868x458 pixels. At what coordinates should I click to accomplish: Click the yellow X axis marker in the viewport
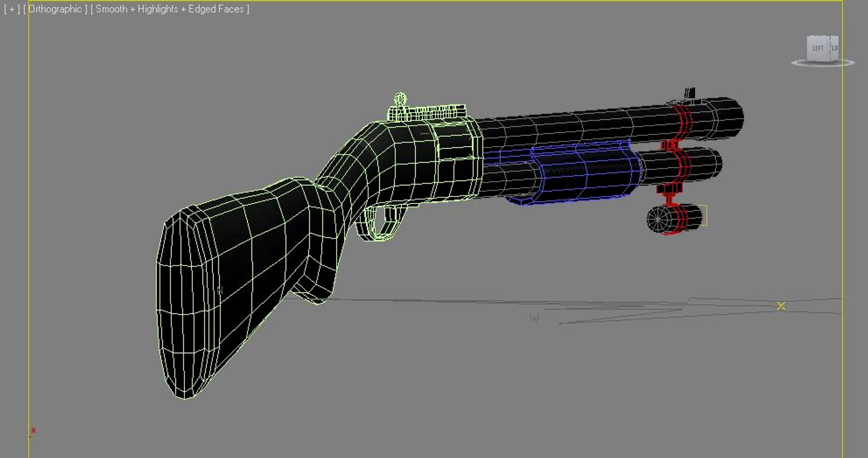(782, 306)
